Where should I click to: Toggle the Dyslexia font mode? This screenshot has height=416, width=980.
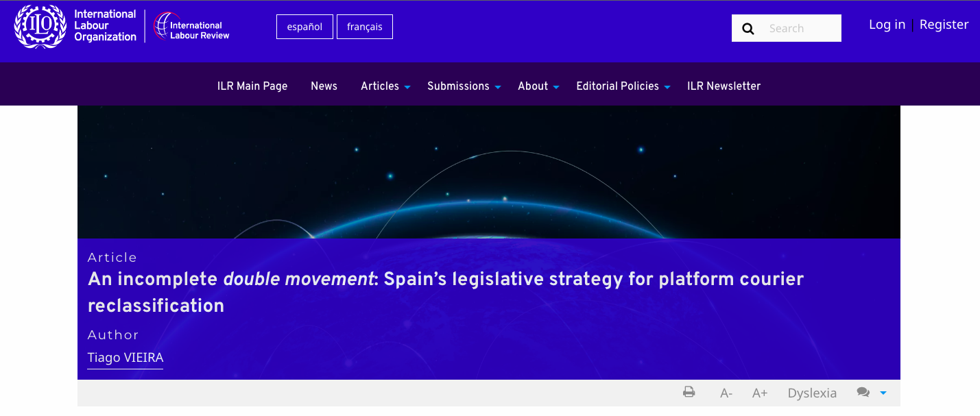[x=812, y=393]
